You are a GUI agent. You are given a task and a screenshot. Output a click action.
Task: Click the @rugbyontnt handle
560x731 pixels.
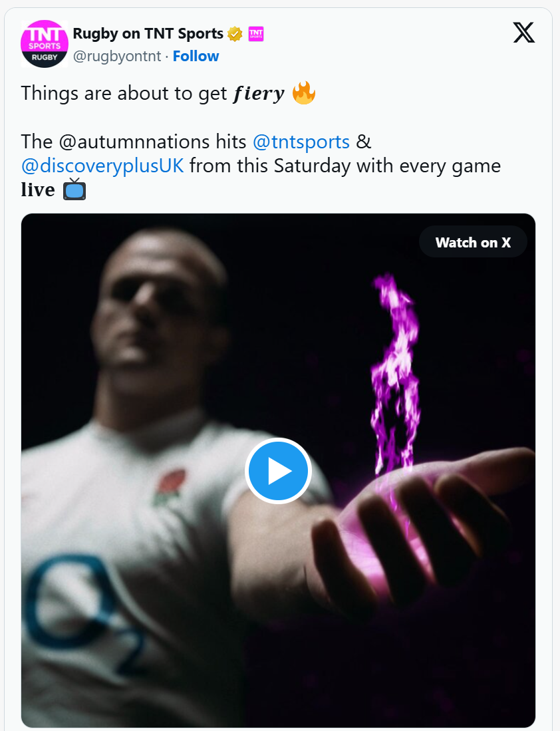pos(116,57)
